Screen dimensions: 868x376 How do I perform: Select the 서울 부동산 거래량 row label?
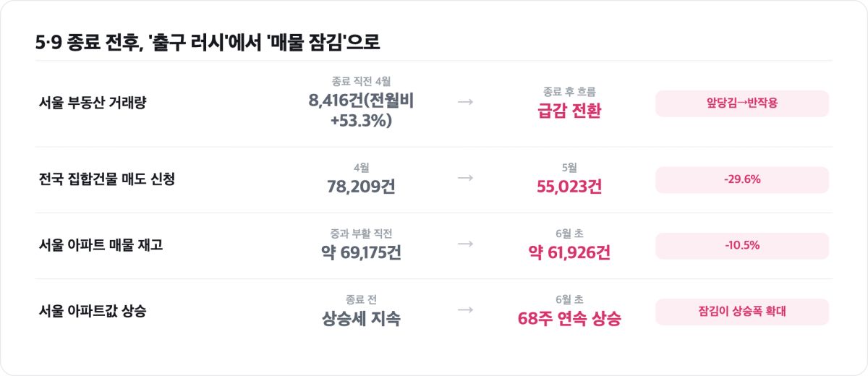click(93, 103)
